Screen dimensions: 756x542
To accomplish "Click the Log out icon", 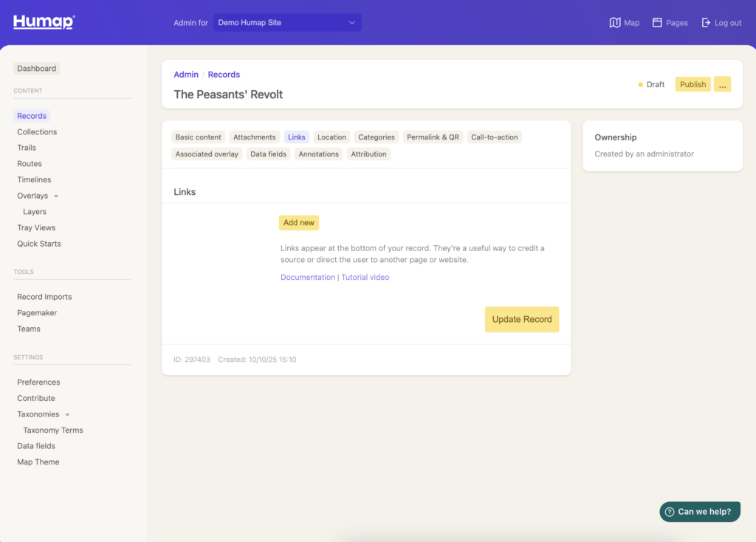I will tap(706, 23).
